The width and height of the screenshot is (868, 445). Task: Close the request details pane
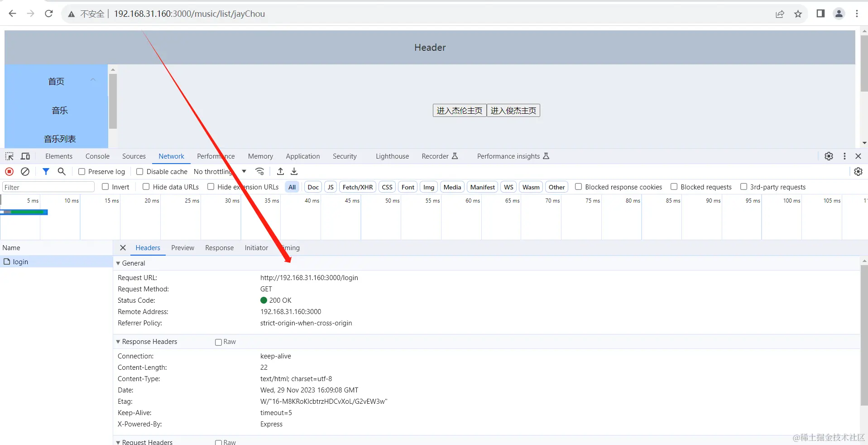click(x=123, y=248)
